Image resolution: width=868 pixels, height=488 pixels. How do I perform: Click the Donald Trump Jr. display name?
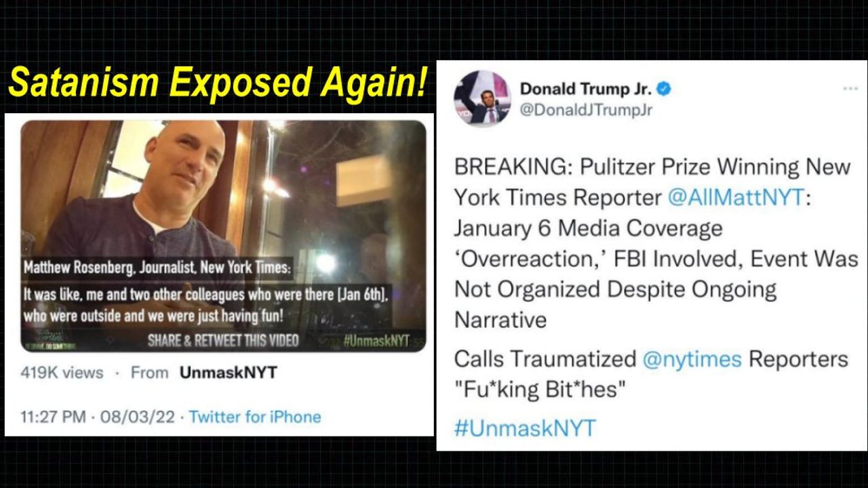coord(585,89)
